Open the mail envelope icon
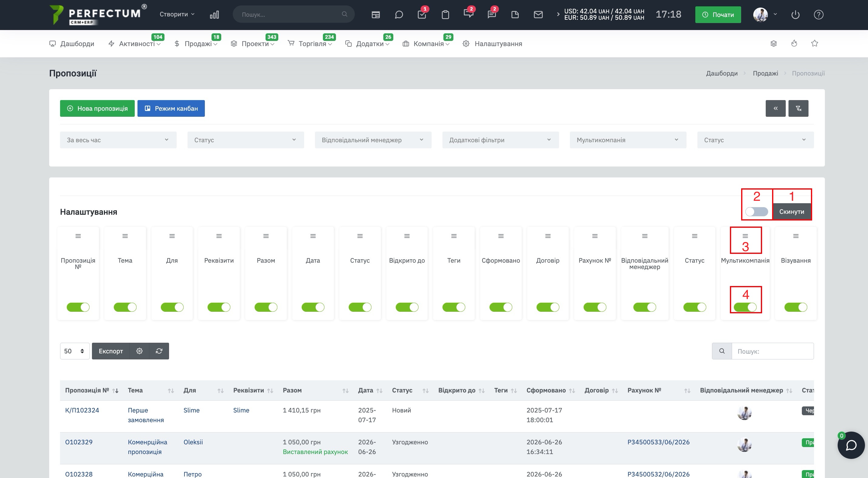This screenshot has height=478, width=868. [x=538, y=15]
